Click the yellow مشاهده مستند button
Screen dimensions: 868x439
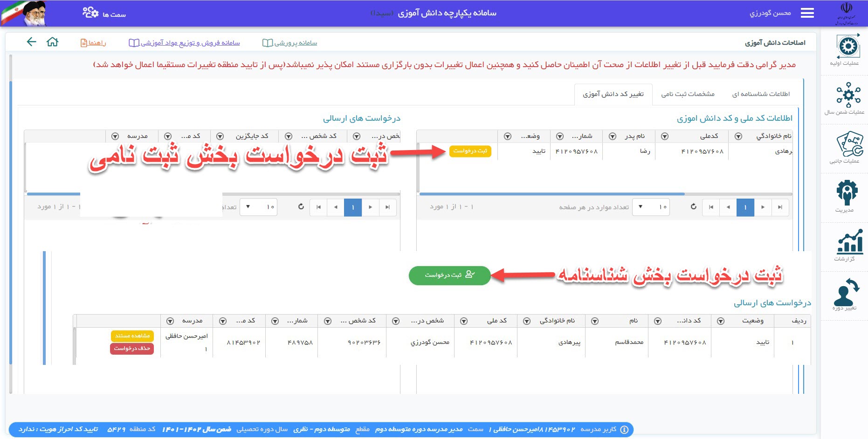tap(132, 336)
